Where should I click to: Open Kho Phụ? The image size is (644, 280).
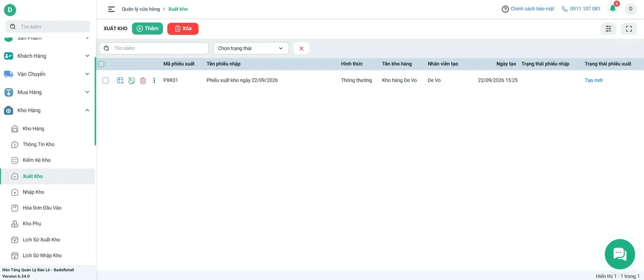[47, 224]
